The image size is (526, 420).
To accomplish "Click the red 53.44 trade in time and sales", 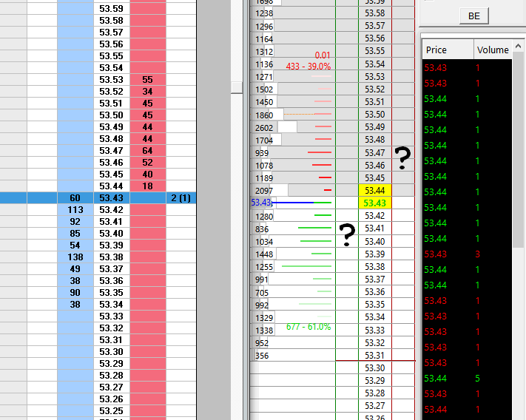I will [468, 409].
